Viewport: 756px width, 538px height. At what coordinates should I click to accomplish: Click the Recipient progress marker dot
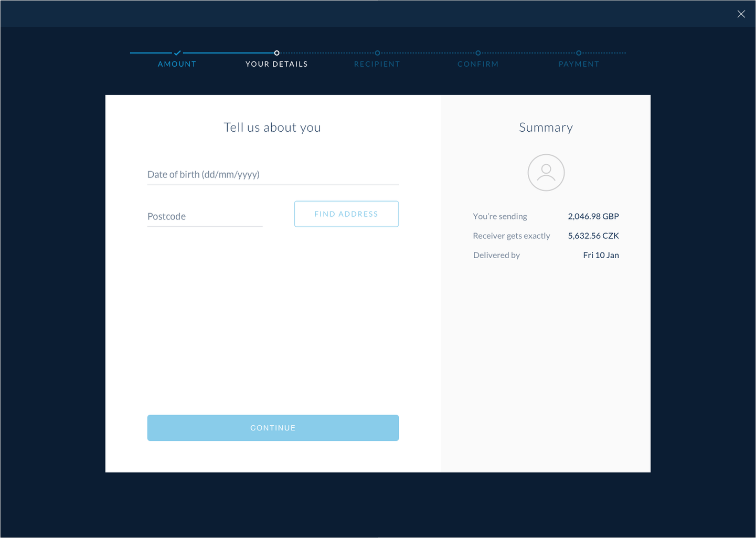(377, 53)
